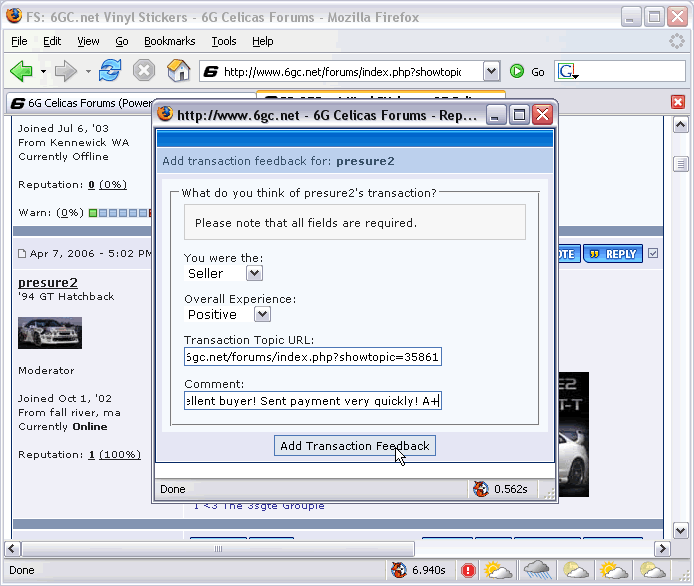Maximize the popup feedback window
Image resolution: width=694 pixels, height=586 pixels.
click(x=519, y=115)
